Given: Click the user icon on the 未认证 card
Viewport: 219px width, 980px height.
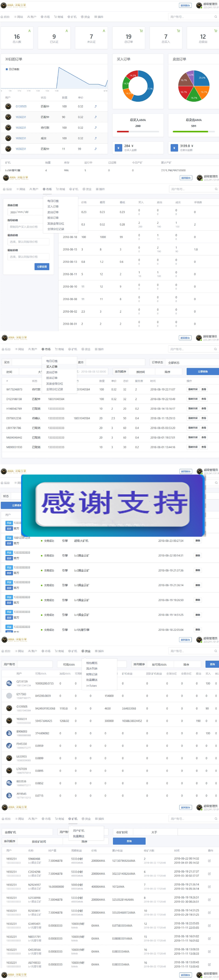Looking at the screenshot, I should pos(104,31).
